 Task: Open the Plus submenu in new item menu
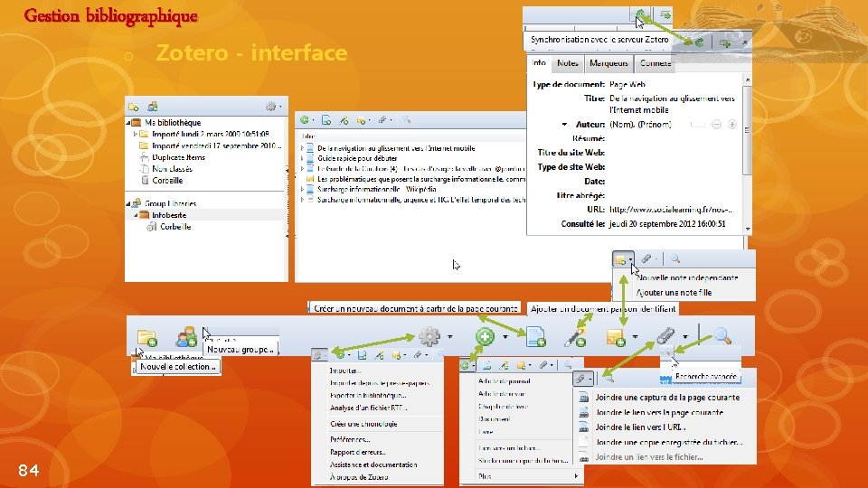tap(521, 476)
